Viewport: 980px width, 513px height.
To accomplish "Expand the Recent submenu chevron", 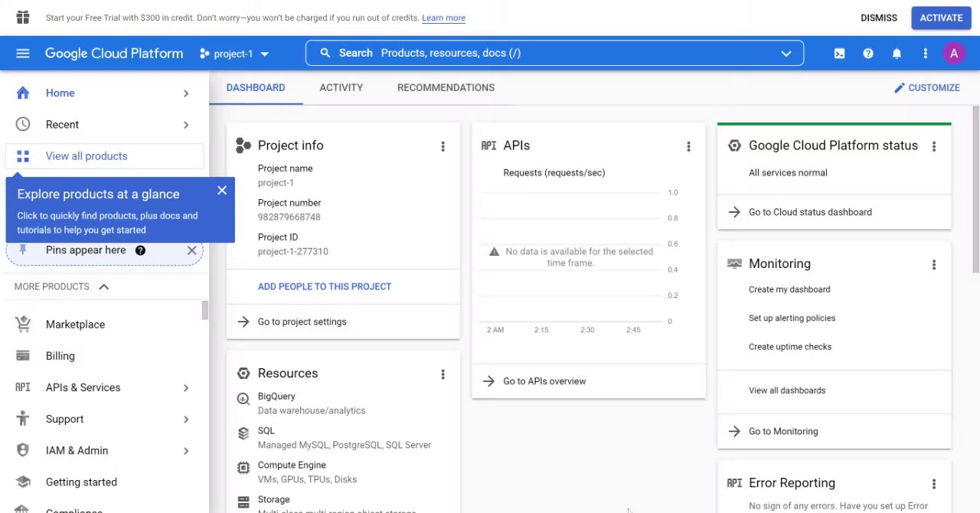I will click(x=186, y=125).
